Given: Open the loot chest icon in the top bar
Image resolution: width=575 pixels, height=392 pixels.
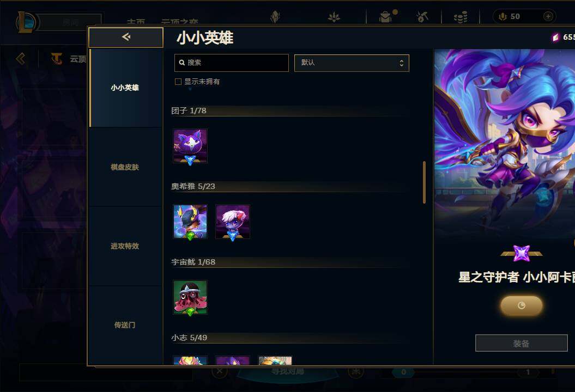Looking at the screenshot, I should (385, 17).
